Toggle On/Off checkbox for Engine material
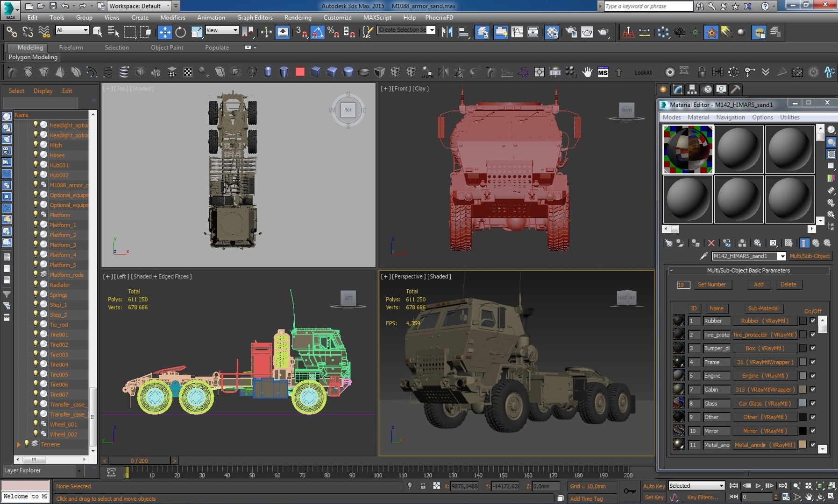The width and height of the screenshot is (838, 504). [813, 376]
